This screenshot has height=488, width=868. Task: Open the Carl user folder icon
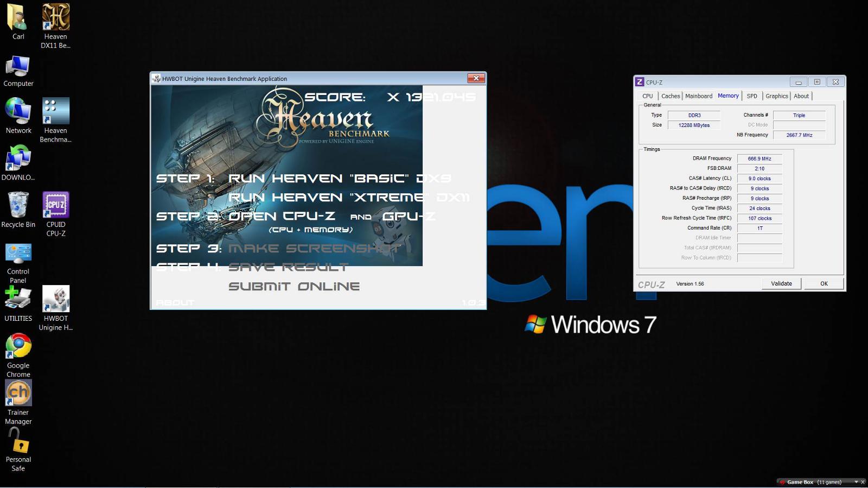pos(18,22)
